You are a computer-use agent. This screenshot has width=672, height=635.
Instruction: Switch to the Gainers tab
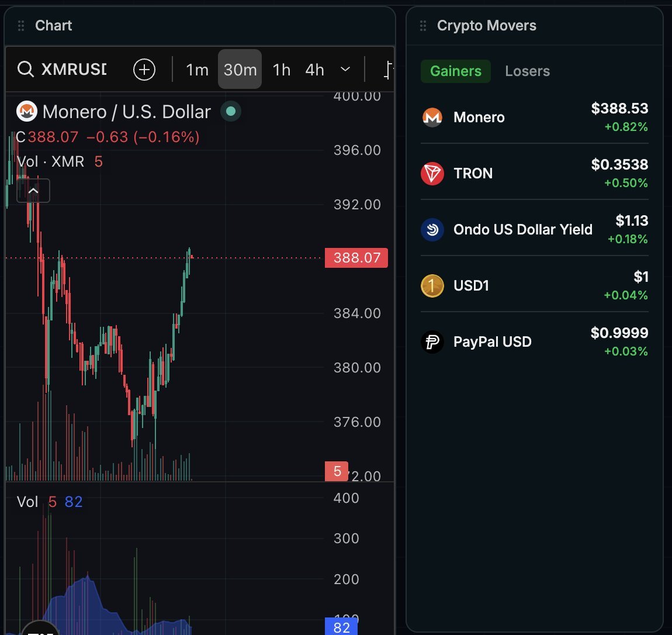click(x=456, y=71)
